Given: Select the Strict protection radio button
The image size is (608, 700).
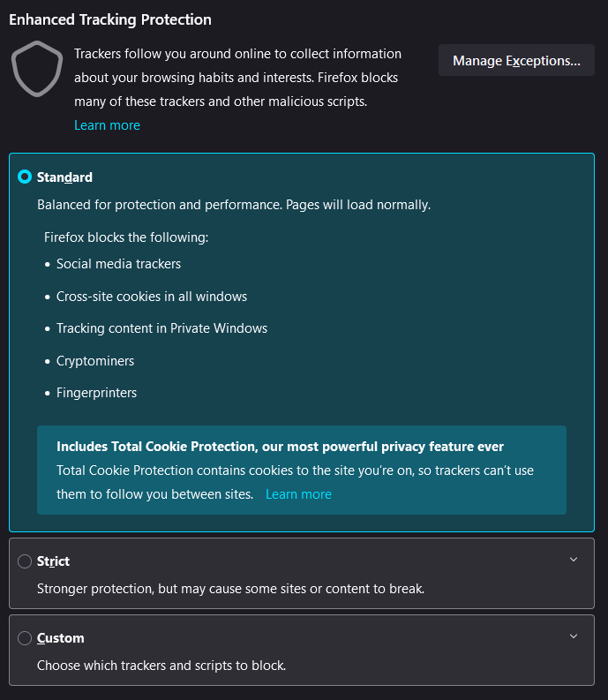Looking at the screenshot, I should (x=25, y=561).
